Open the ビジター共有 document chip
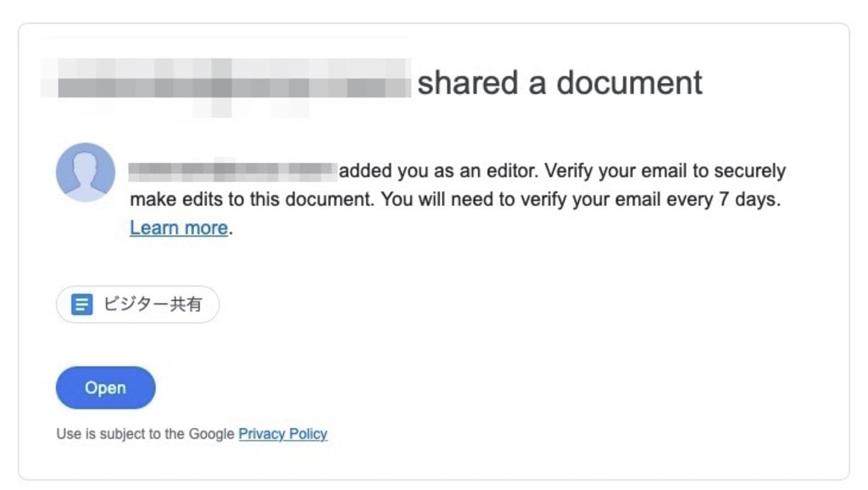The width and height of the screenshot is (868, 490). click(x=138, y=304)
